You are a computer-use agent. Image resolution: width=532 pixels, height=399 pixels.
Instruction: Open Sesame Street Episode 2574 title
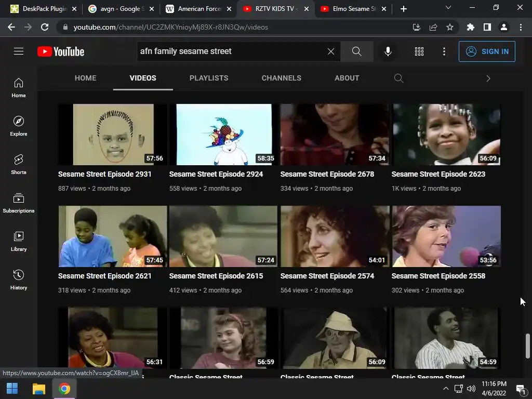(x=327, y=276)
